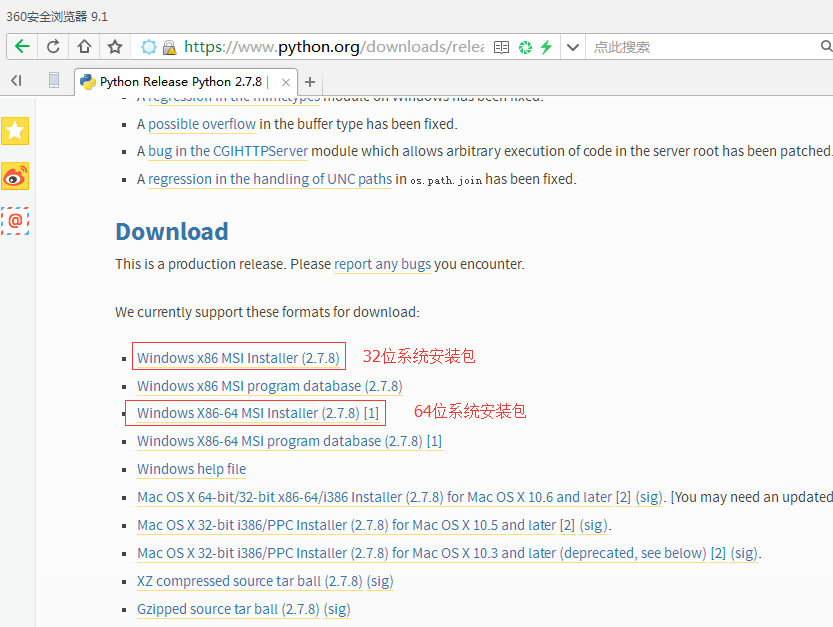Open bug in the CGIHTTPServer link
Viewport: 833px width, 627px height.
pyautogui.click(x=228, y=151)
